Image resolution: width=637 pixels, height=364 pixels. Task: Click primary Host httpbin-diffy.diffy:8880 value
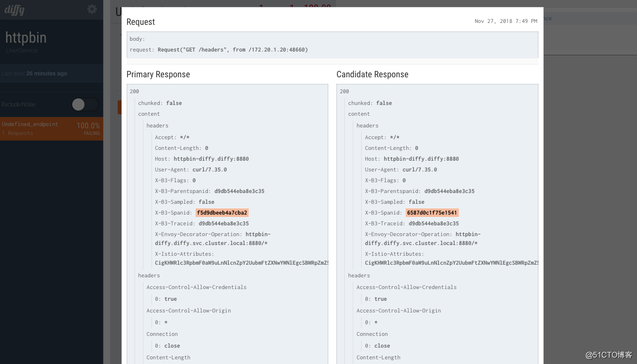[211, 159]
